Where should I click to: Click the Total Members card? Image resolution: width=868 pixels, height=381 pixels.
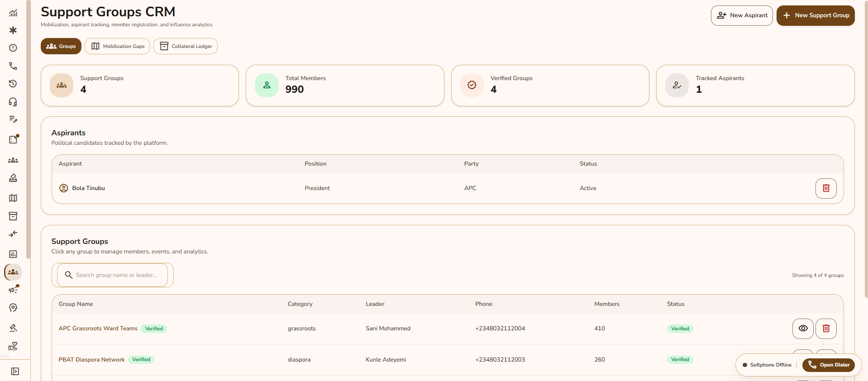pyautogui.click(x=345, y=86)
